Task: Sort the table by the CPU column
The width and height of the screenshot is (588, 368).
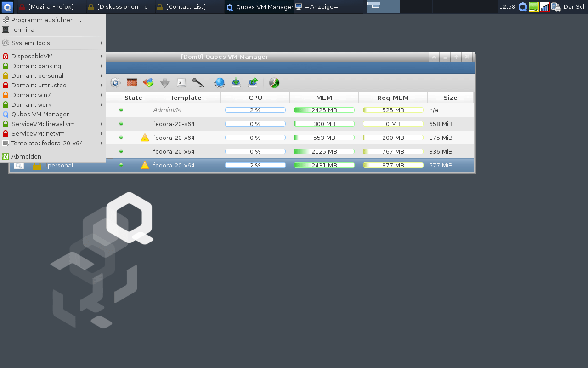Action: point(255,98)
